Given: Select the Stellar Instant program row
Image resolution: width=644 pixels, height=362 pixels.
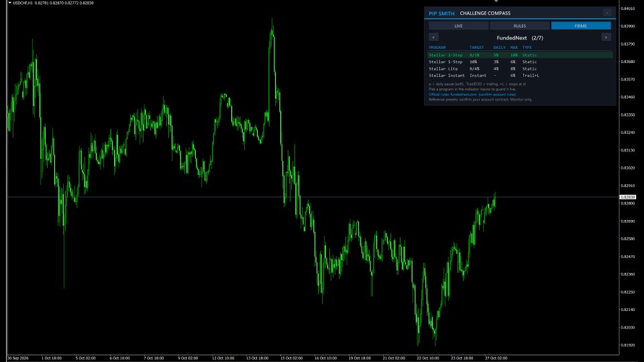Looking at the screenshot, I should pyautogui.click(x=521, y=76).
